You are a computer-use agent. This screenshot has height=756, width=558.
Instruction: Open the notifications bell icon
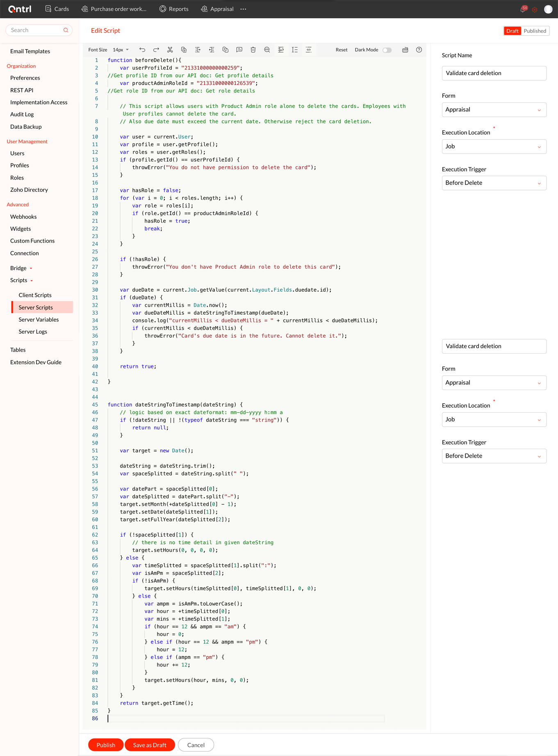pos(523,9)
